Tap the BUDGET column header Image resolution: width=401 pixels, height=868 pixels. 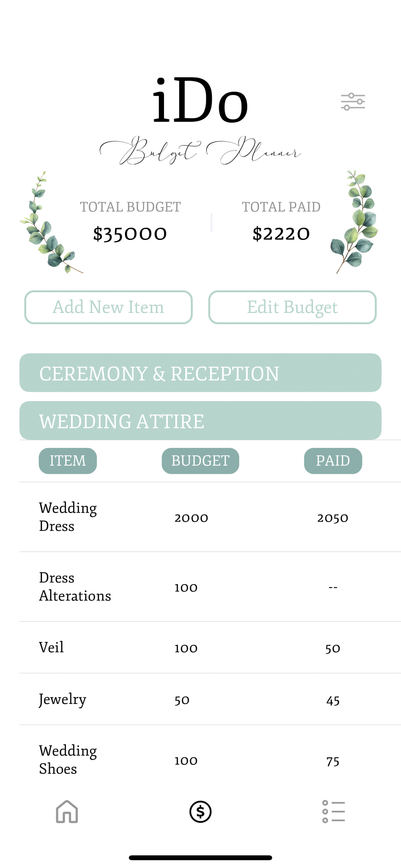click(200, 461)
